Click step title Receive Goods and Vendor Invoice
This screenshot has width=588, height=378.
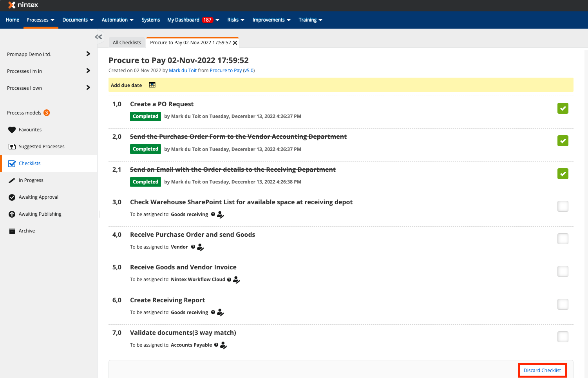click(x=183, y=267)
